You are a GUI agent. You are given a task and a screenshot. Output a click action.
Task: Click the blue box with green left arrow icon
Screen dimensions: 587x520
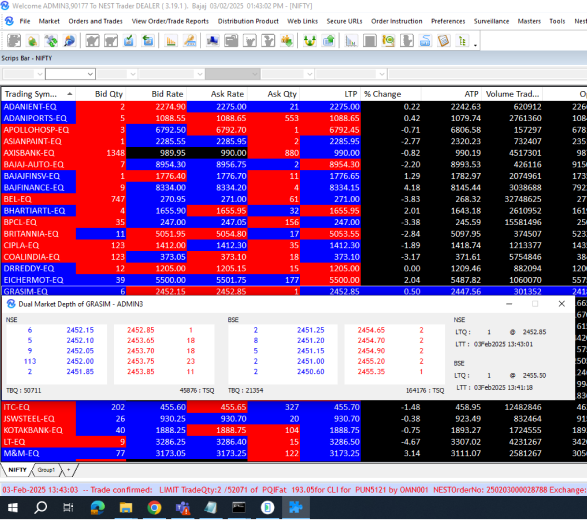point(148,40)
